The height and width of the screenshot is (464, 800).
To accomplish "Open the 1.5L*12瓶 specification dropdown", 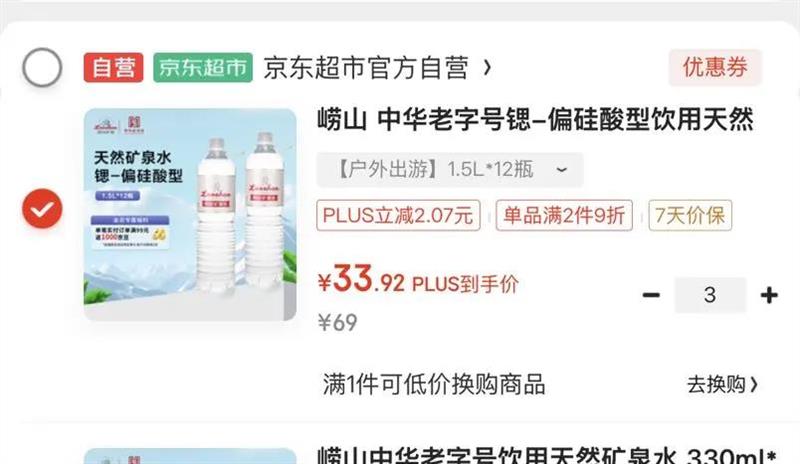I will click(449, 169).
